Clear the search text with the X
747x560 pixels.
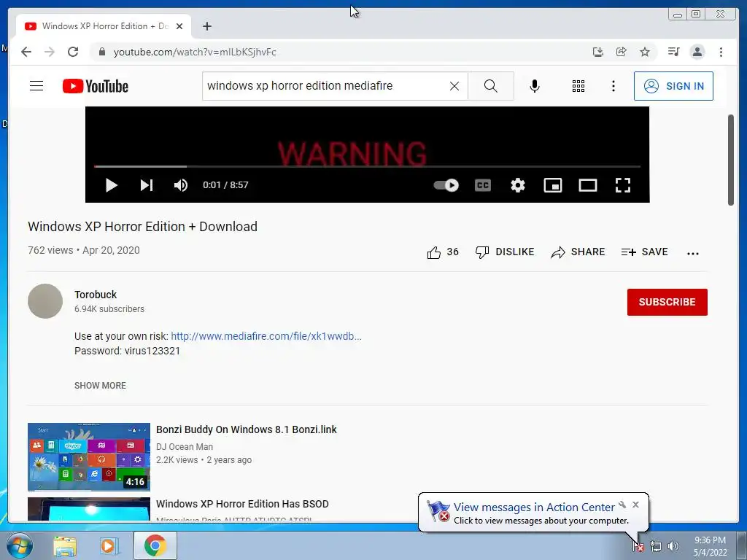pyautogui.click(x=454, y=86)
